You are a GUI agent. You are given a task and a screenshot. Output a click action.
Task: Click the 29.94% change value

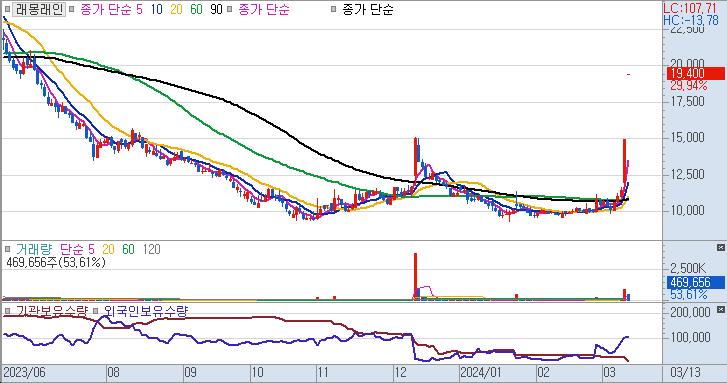689,86
